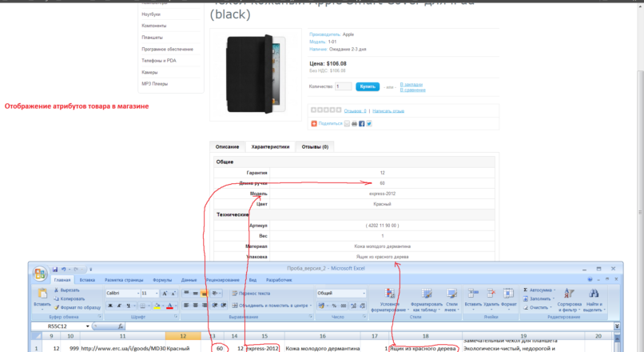Click Wrap text (Перенос текста)
Image resolution: width=644 pixels, height=352 pixels.
coord(251,294)
